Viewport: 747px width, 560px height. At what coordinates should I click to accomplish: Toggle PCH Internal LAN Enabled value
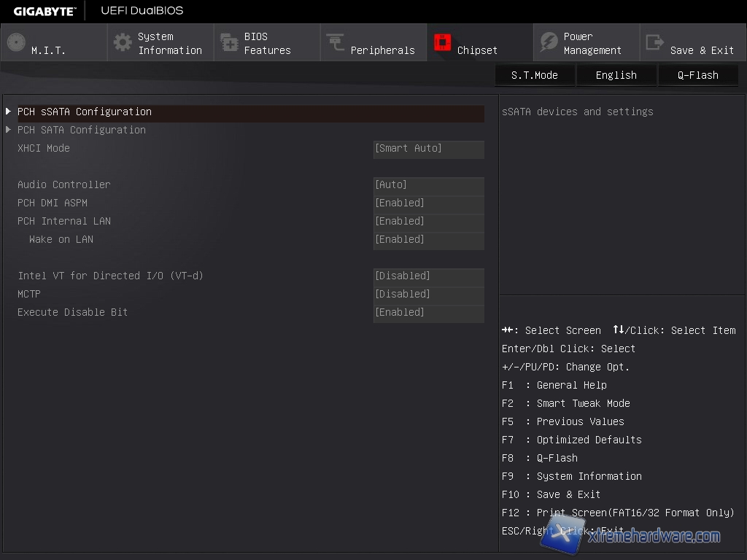(428, 222)
